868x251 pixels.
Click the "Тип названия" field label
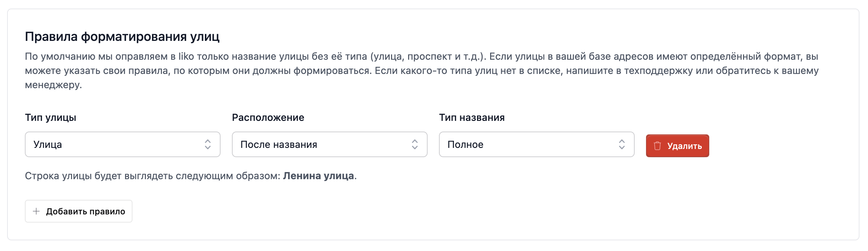click(x=472, y=118)
